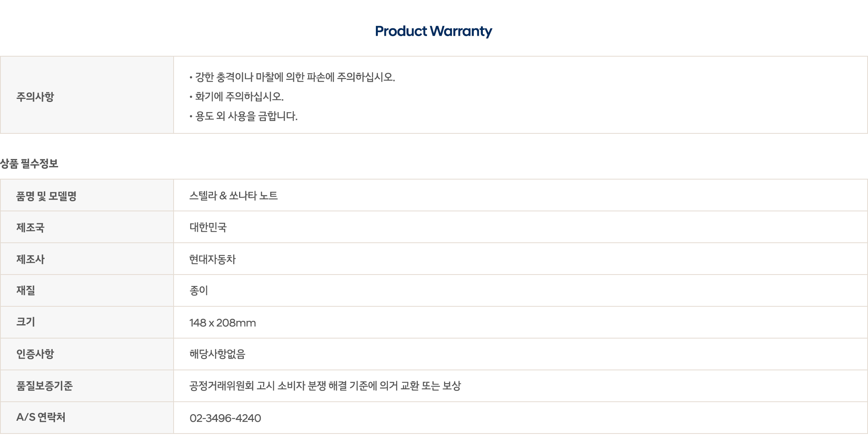Select the 148 x 208mm size value
868x444 pixels.
point(222,323)
